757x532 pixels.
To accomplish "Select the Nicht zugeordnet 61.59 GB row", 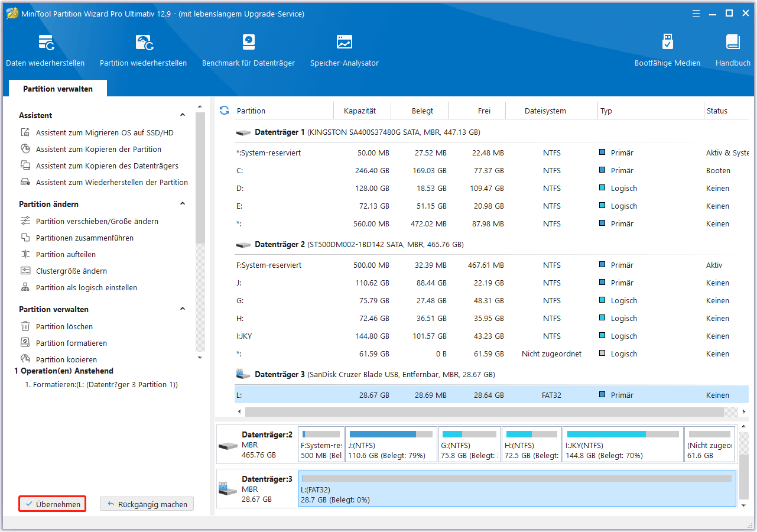I will 492,354.
